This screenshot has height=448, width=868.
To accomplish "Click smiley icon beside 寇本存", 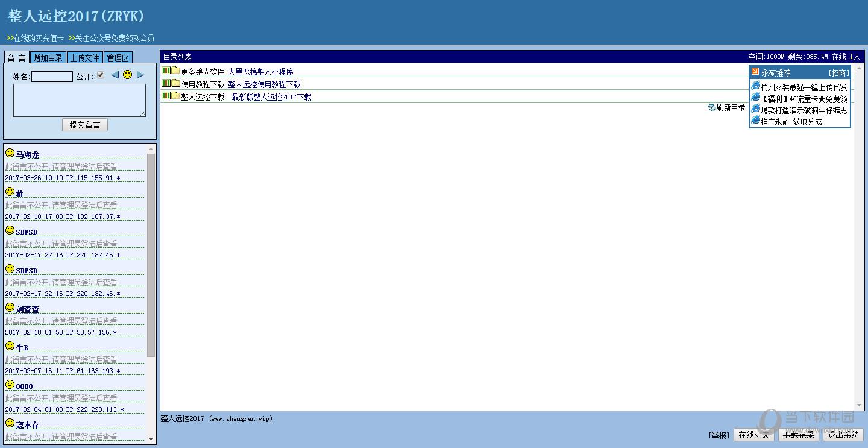I will point(10,423).
